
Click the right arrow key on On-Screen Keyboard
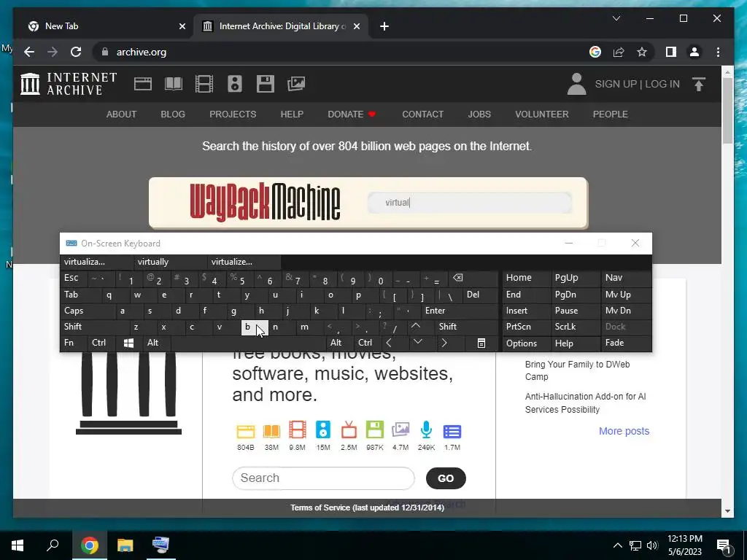click(444, 343)
